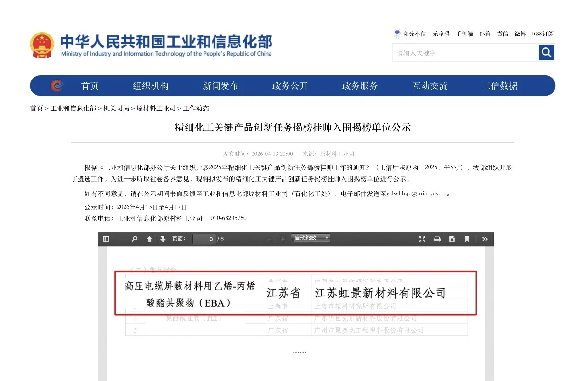
Task: Open the find-in-document search tool
Action: [135, 239]
